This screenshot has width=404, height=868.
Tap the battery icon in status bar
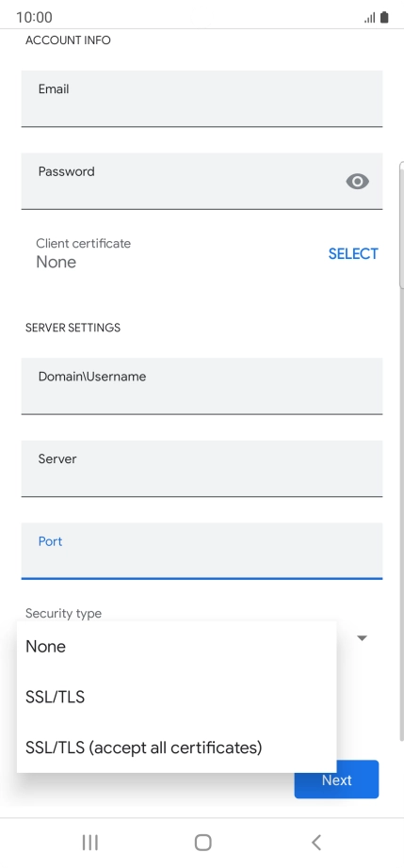[x=384, y=17]
